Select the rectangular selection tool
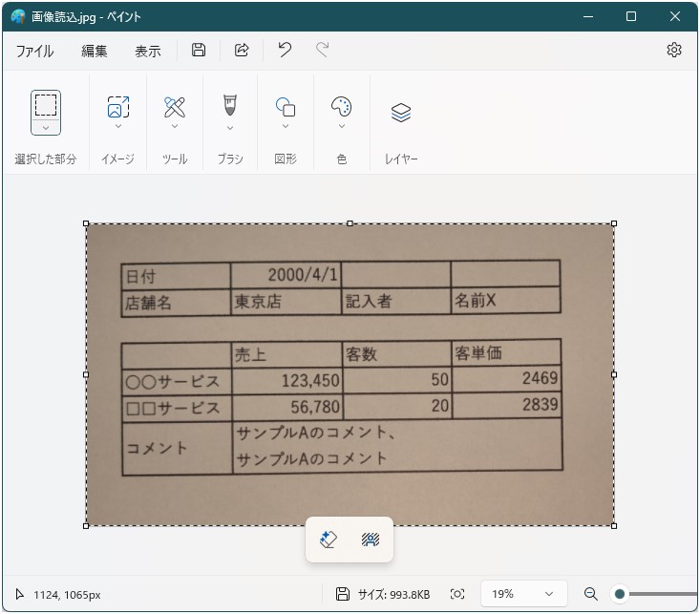The width and height of the screenshot is (700, 614). (46, 105)
